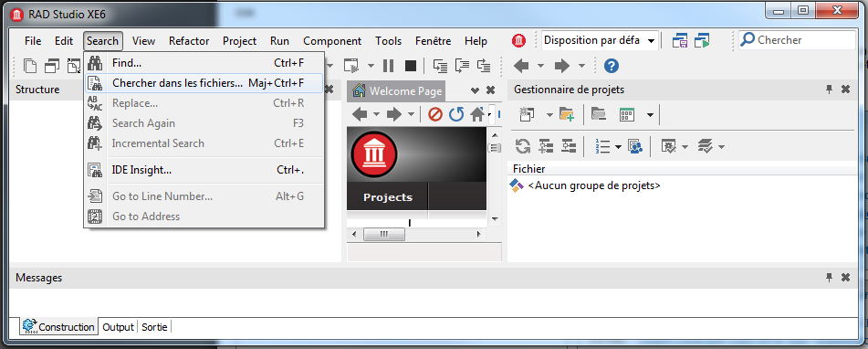Switch to the Output messages tab
868x349 pixels.
click(118, 327)
